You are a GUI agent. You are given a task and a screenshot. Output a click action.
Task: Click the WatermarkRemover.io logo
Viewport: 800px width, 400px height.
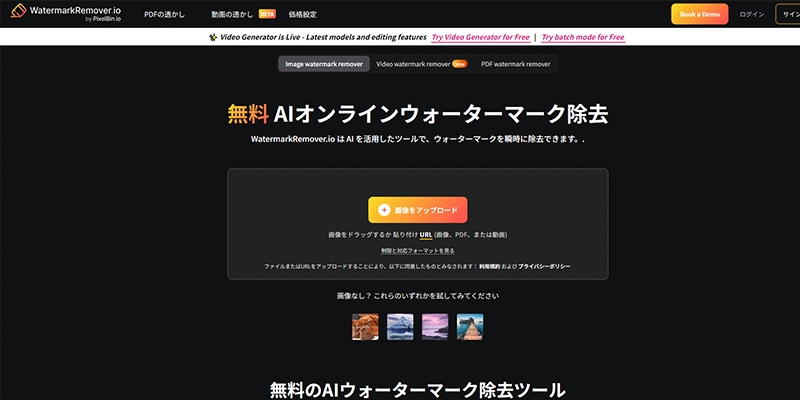66,13
